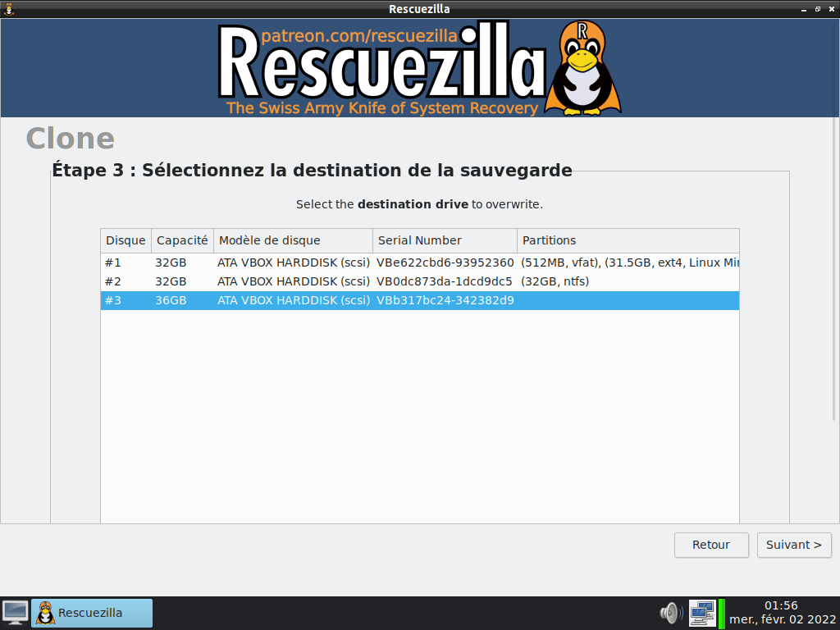Image resolution: width=840 pixels, height=630 pixels.
Task: Open the volume control speaker icon
Action: 671,613
